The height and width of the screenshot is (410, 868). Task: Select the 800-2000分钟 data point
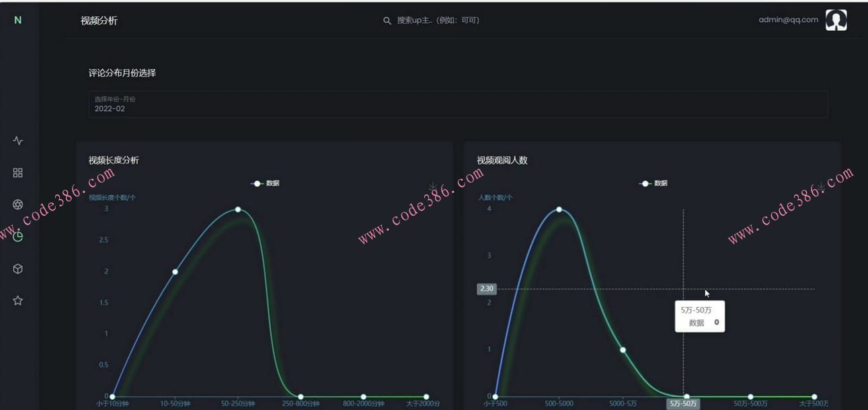click(364, 397)
